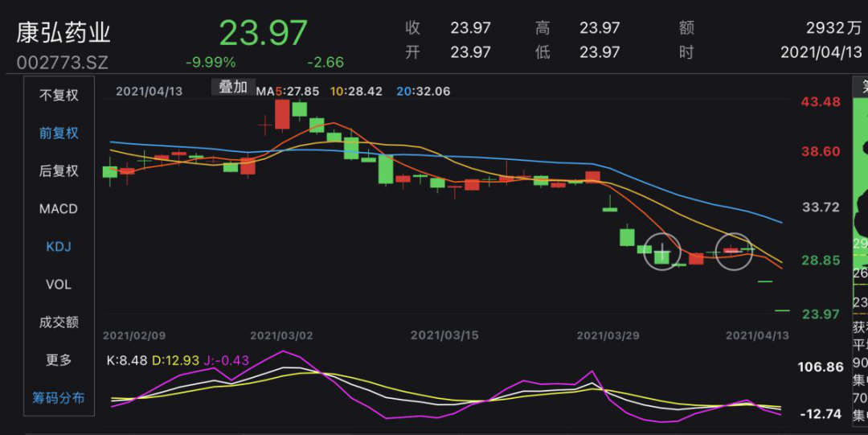The width and height of the screenshot is (868, 435).
Task: Click date axis label 2021/02/09
Action: [134, 336]
